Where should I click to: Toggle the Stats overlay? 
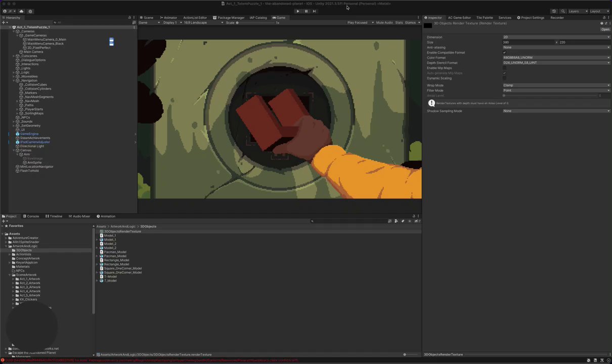pyautogui.click(x=399, y=23)
